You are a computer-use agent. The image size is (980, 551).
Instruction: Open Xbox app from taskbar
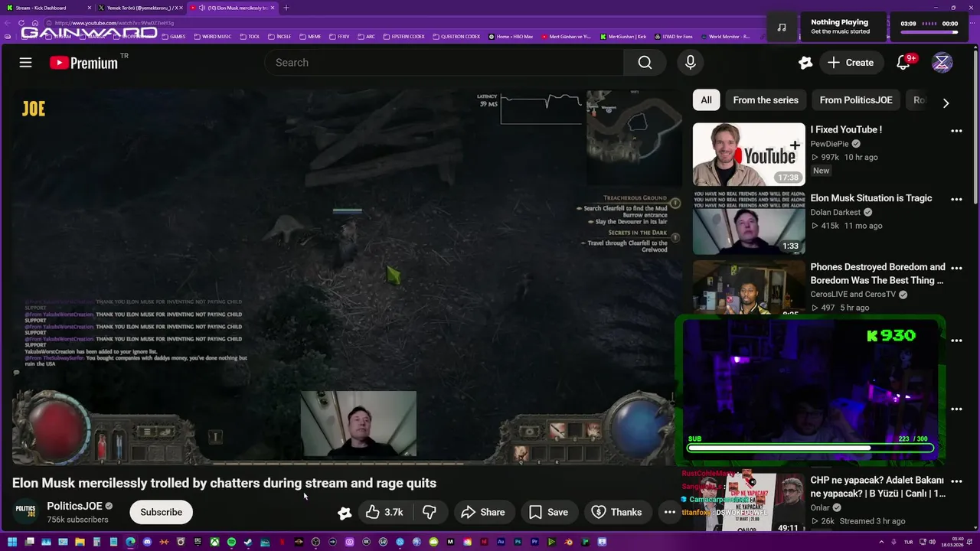(x=214, y=543)
